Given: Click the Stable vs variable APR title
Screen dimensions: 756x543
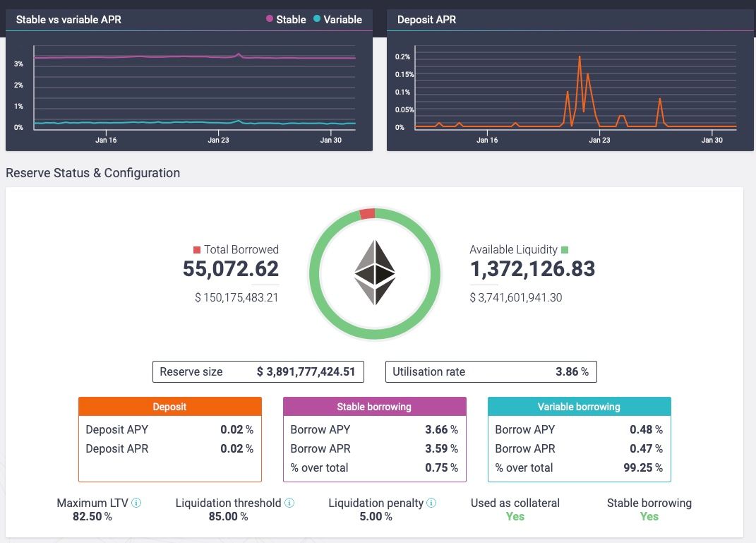Looking at the screenshot, I should tap(68, 20).
